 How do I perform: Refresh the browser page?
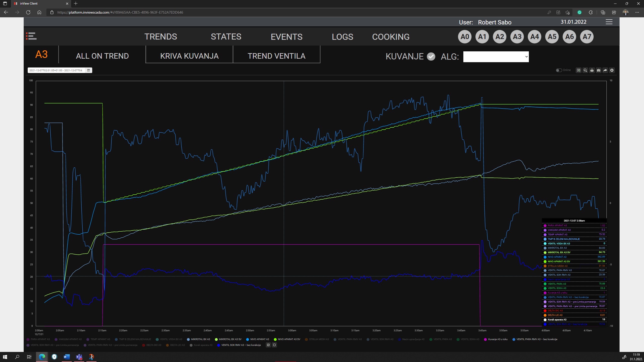28,12
